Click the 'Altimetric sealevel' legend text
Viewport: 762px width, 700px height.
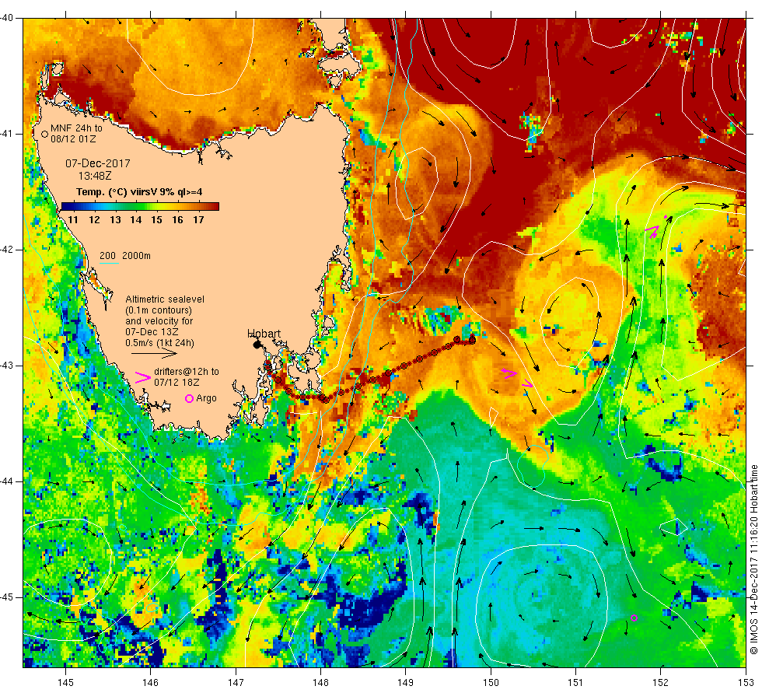pyautogui.click(x=165, y=299)
